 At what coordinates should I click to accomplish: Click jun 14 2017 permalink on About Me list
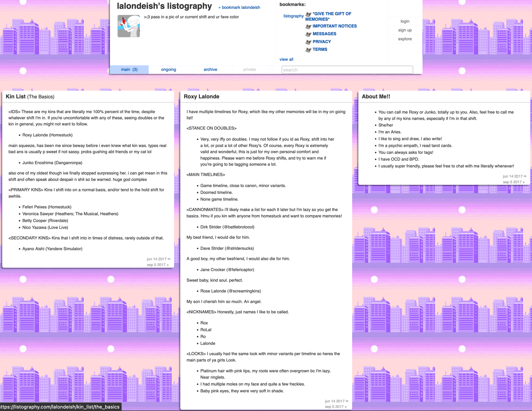click(x=514, y=176)
